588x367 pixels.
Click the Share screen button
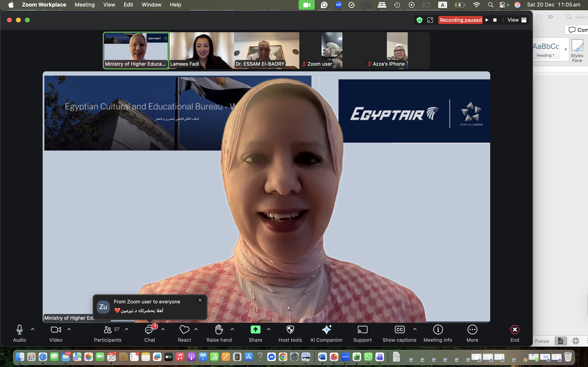point(255,330)
